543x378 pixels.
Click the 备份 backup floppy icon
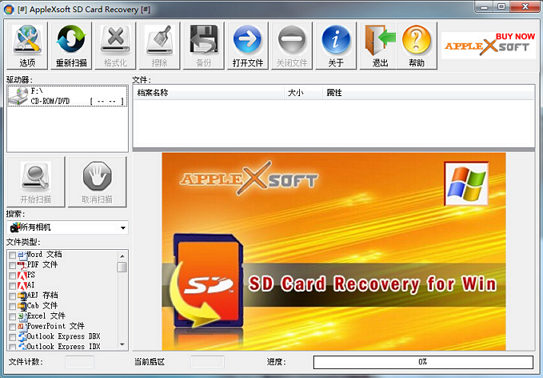[x=203, y=46]
